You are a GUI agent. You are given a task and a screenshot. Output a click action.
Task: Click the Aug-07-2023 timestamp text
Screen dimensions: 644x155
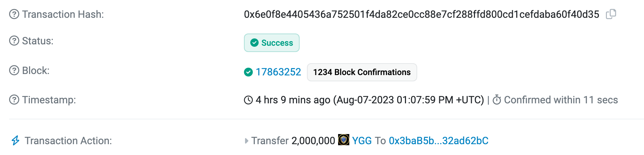click(x=408, y=100)
